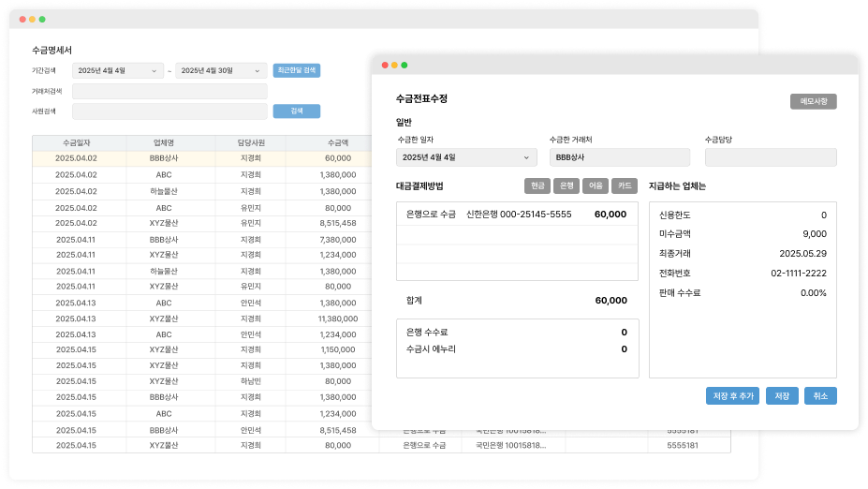Screen dimensions: 868x489
Task: Close the 수금전표수정 dialog window
Action: click(384, 65)
